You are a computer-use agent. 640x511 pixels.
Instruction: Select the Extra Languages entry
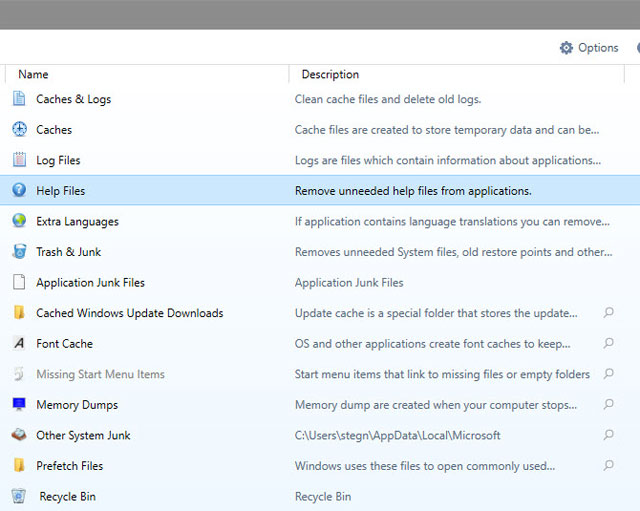[77, 221]
